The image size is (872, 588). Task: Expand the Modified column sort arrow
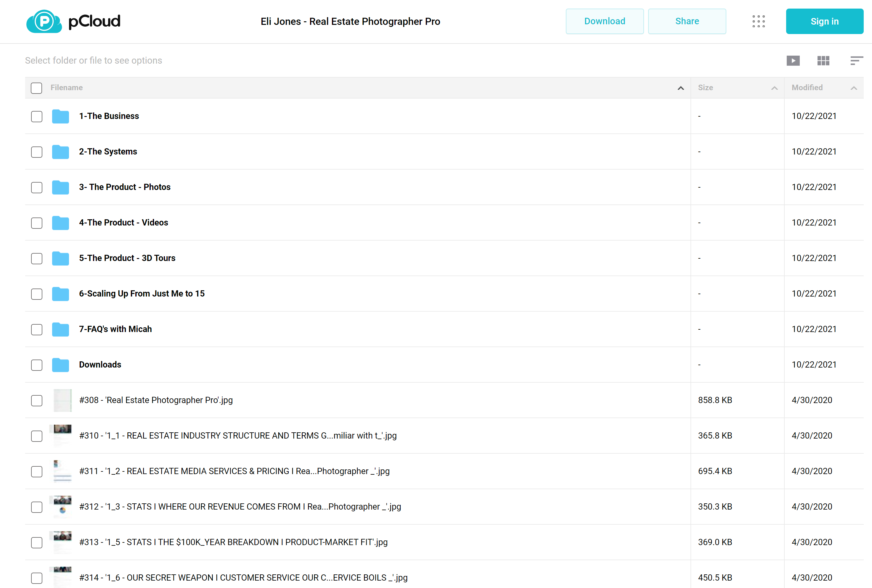[x=854, y=88]
